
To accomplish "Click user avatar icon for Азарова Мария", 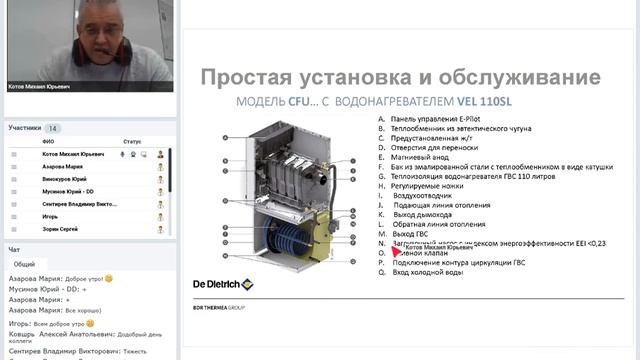I will coord(160,167).
